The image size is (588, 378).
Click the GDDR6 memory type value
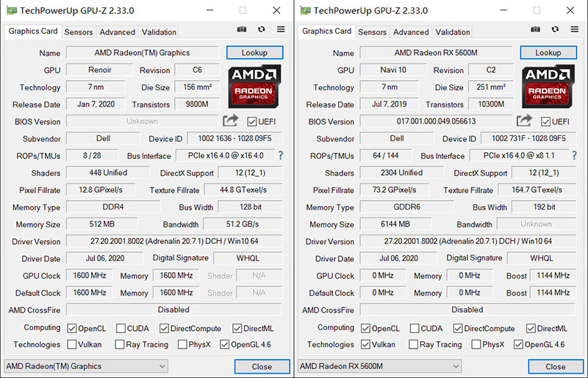(x=407, y=207)
